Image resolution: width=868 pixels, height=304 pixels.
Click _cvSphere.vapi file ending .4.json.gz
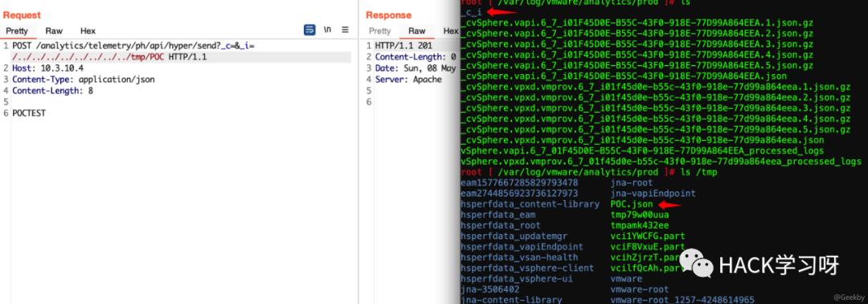(x=637, y=55)
